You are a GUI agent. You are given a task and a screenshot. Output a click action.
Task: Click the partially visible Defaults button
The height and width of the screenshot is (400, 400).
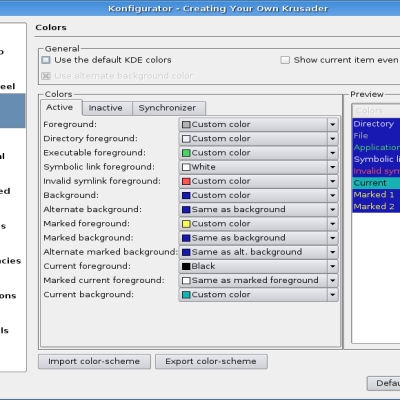pos(384,383)
